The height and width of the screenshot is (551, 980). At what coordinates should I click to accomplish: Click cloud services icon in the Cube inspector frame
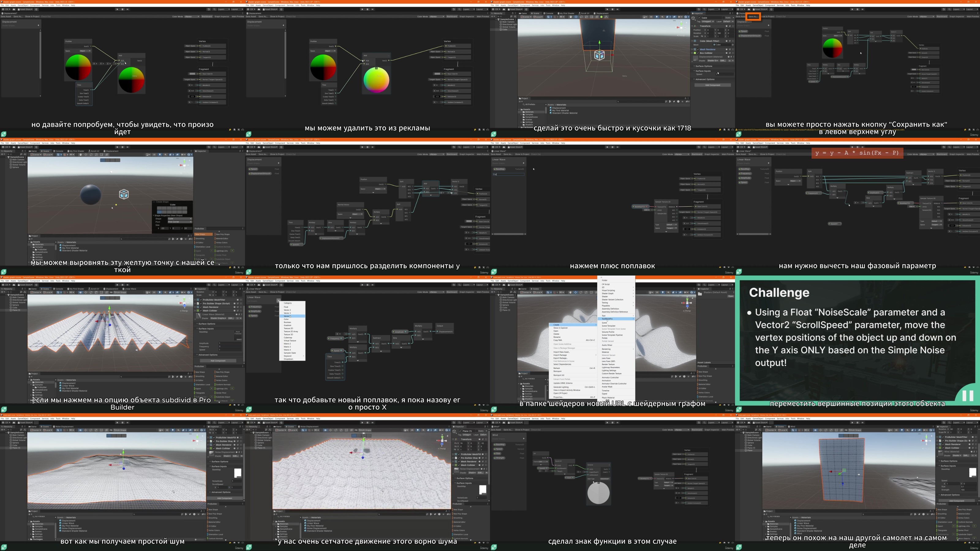pos(504,9)
